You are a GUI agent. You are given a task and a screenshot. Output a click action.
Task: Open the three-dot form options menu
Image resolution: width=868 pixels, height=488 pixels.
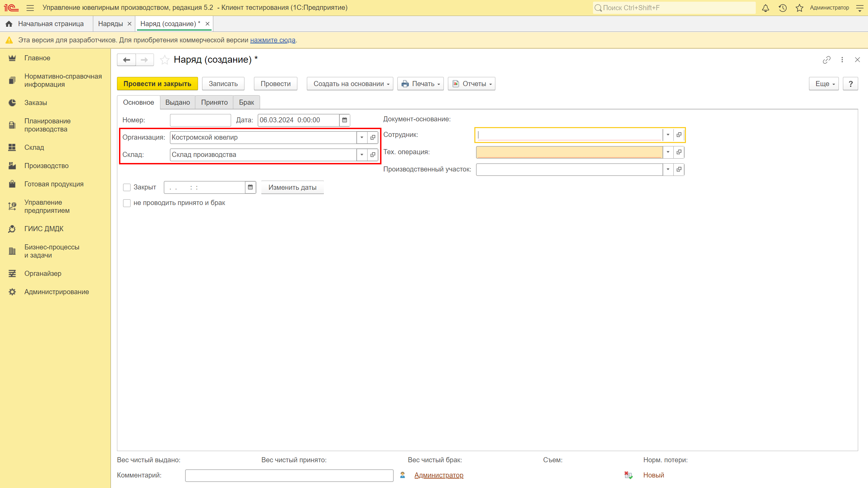pyautogui.click(x=842, y=60)
